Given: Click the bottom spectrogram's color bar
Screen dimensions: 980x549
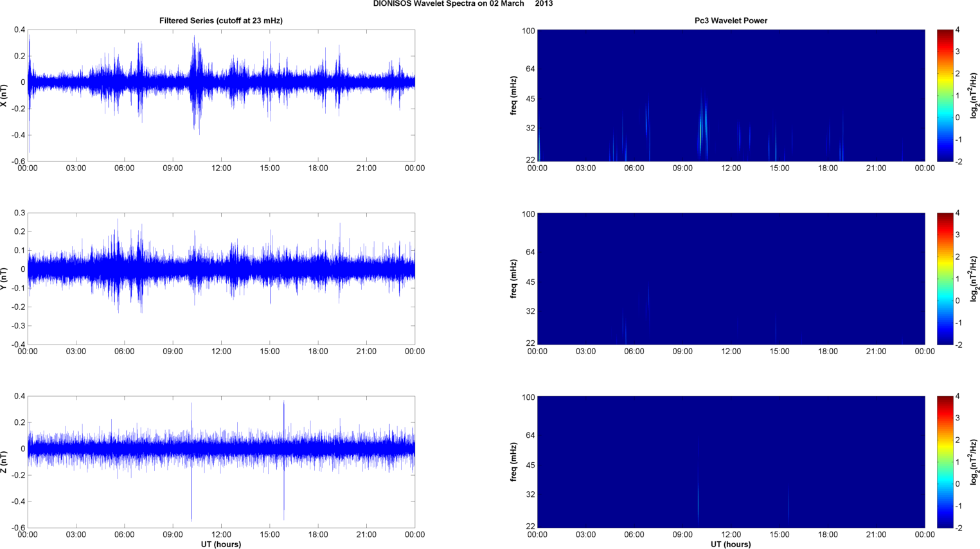Looking at the screenshot, I should pos(945,462).
